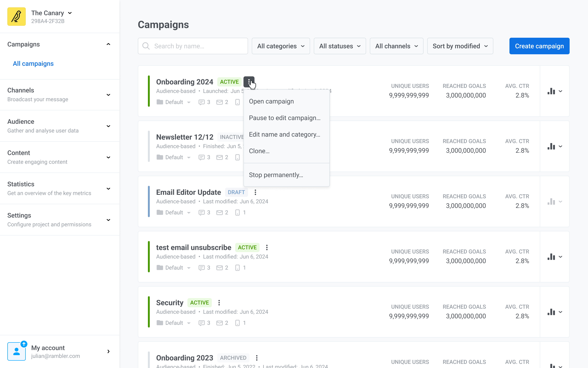Open the Sort by modified dropdown
Viewport: 588px width, 368px height.
coord(460,46)
